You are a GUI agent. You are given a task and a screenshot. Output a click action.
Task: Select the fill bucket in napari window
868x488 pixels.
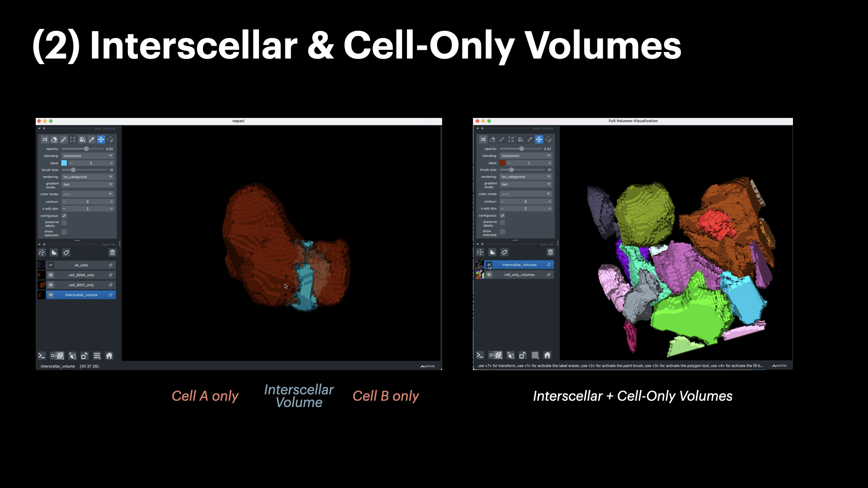point(82,140)
